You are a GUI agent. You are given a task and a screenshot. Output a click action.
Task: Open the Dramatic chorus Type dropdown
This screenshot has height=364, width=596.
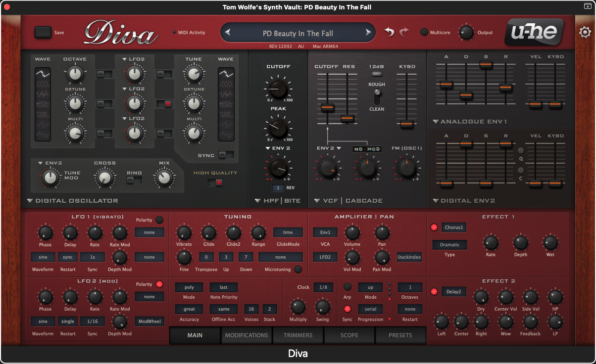449,245
